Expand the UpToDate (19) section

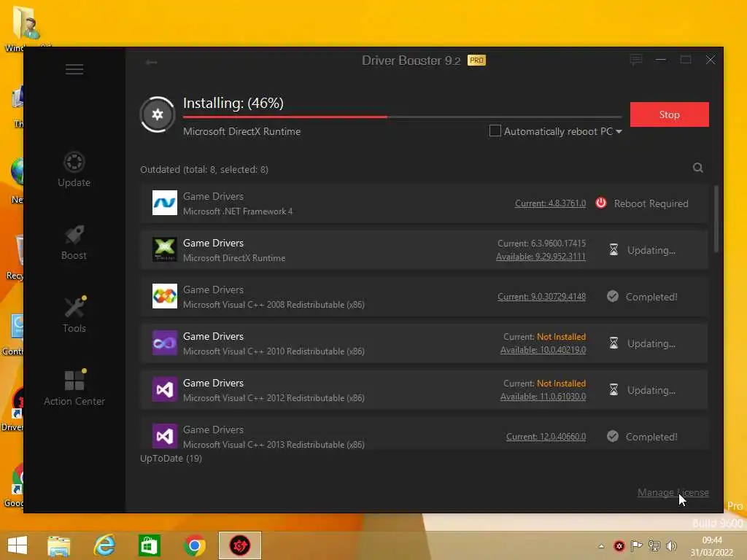click(x=171, y=459)
